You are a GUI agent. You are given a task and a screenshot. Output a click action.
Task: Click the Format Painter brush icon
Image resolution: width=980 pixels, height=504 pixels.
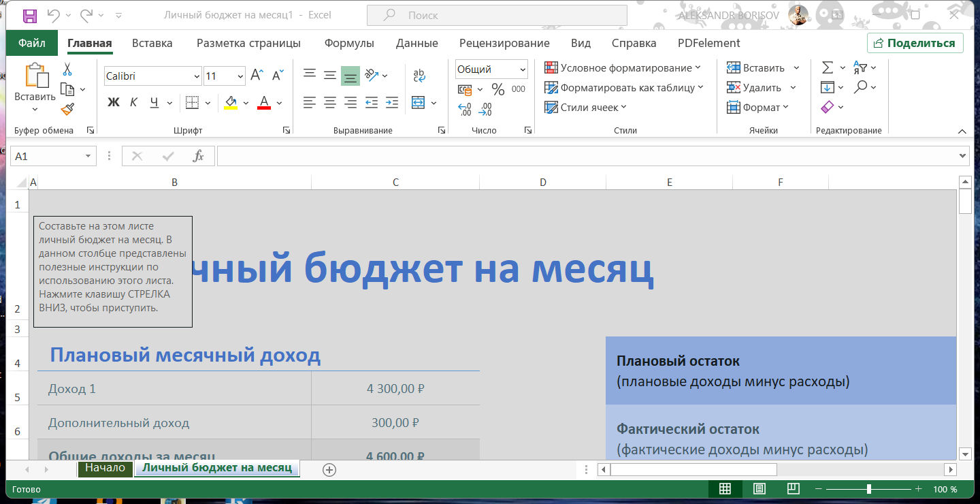pyautogui.click(x=67, y=109)
